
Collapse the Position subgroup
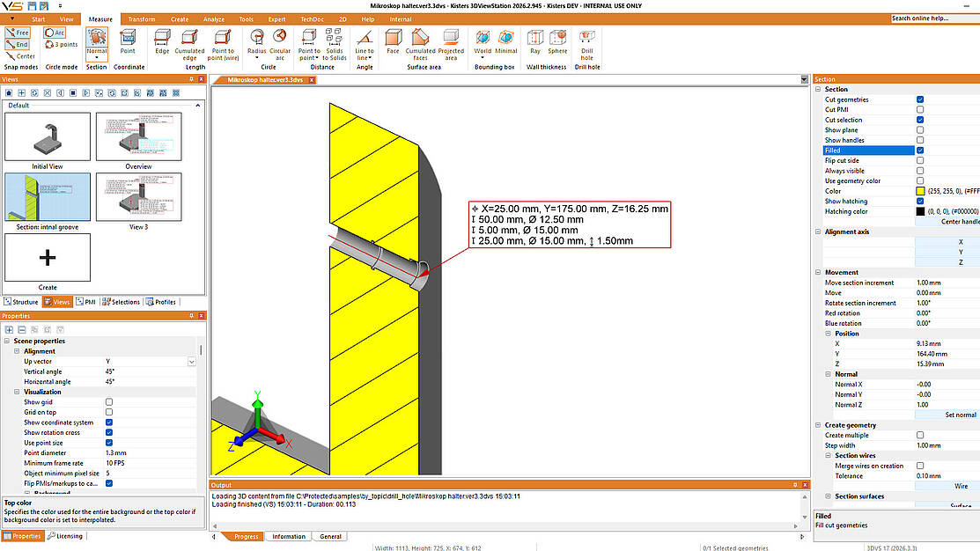pos(829,334)
